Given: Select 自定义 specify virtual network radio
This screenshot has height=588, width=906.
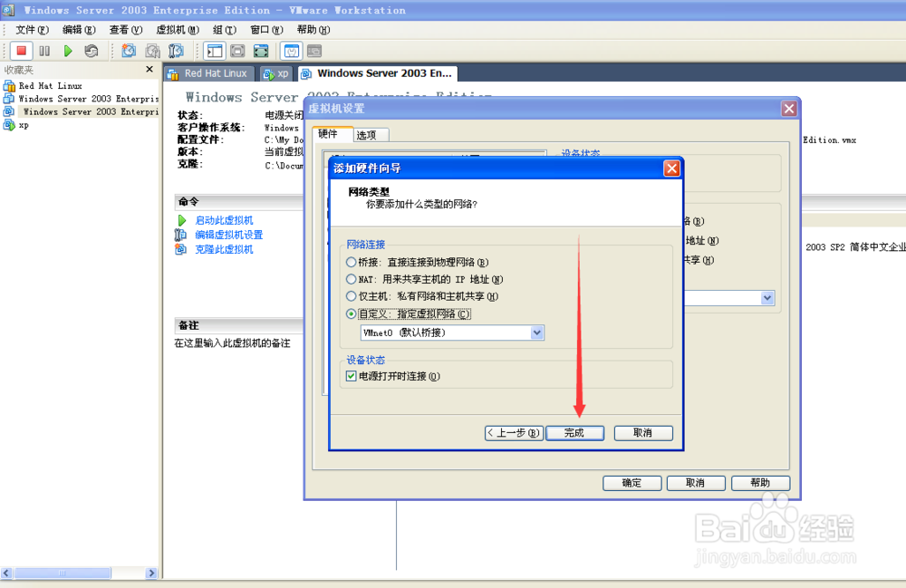Looking at the screenshot, I should (351, 313).
